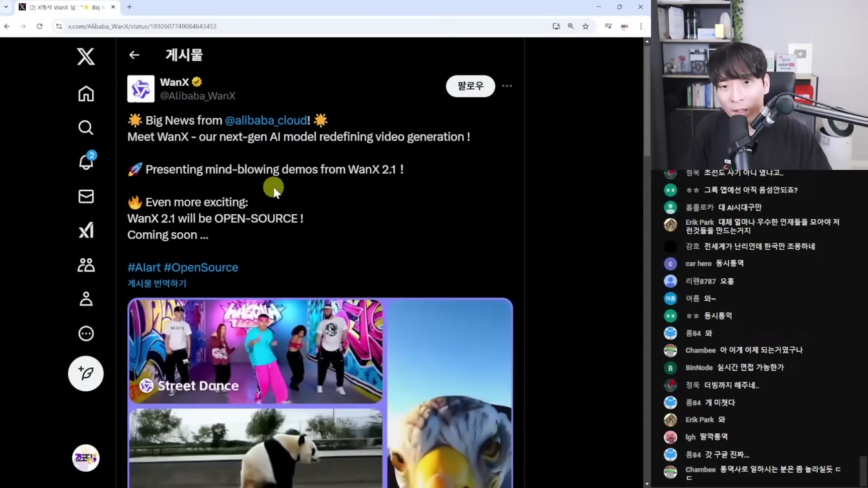Click chat message '대 AI시대구만'

pyautogui.click(x=740, y=207)
